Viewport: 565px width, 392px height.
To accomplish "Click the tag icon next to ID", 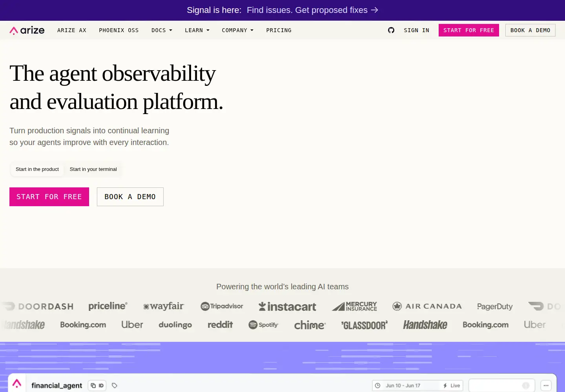I will [x=115, y=386].
